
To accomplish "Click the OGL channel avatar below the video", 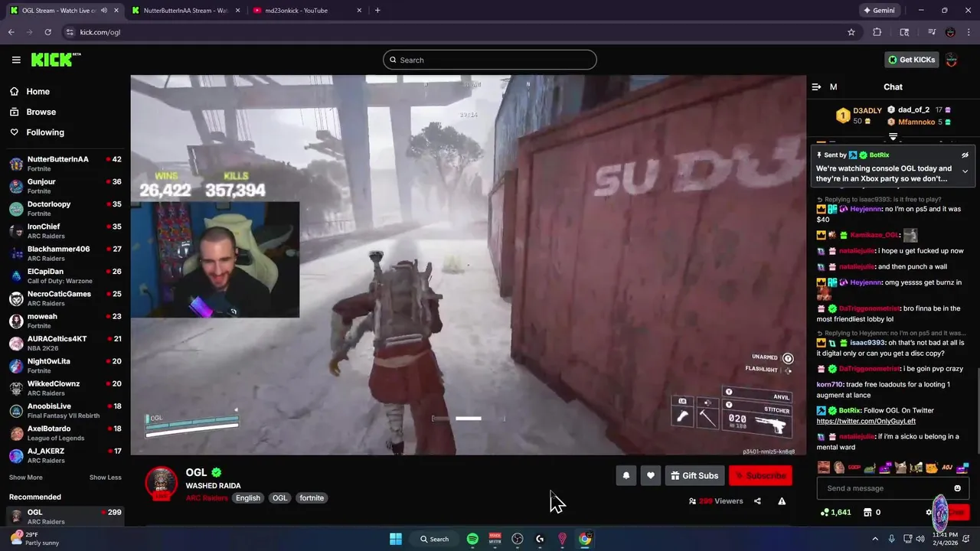I will coord(161,484).
